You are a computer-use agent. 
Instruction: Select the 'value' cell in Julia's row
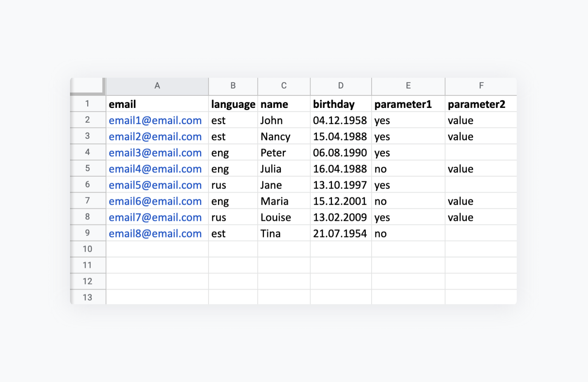(x=481, y=168)
